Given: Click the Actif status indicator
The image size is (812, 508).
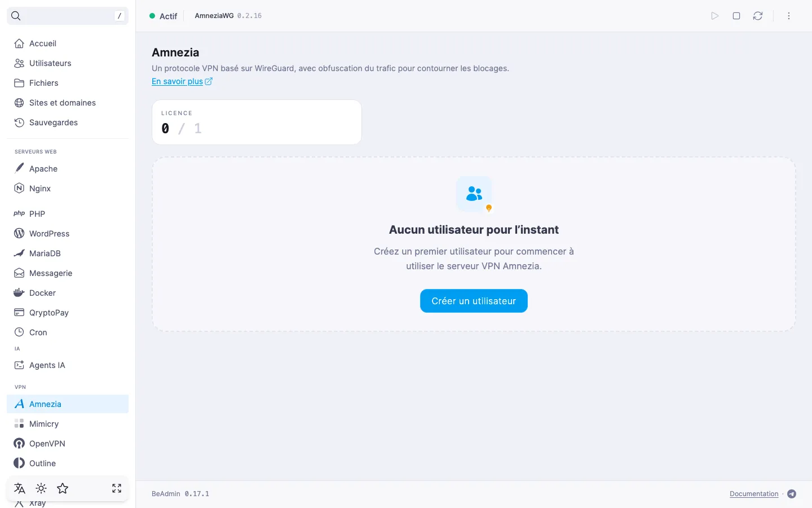Looking at the screenshot, I should click(x=164, y=16).
